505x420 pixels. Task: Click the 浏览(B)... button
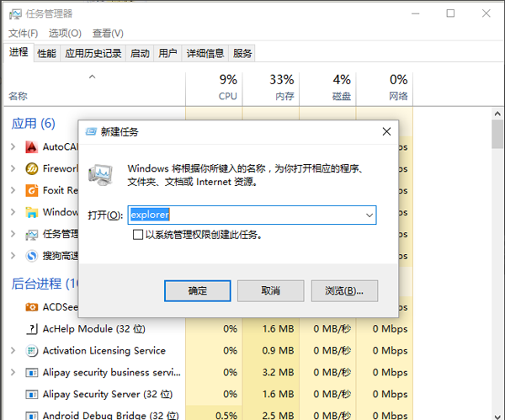pyautogui.click(x=343, y=290)
